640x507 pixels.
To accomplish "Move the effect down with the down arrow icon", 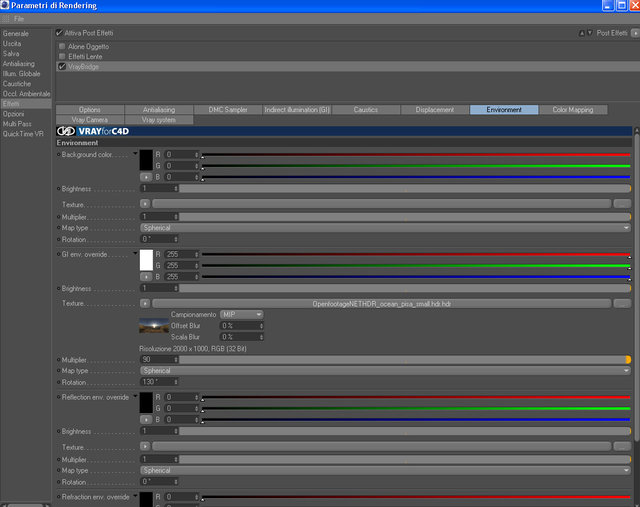I will pyautogui.click(x=589, y=33).
